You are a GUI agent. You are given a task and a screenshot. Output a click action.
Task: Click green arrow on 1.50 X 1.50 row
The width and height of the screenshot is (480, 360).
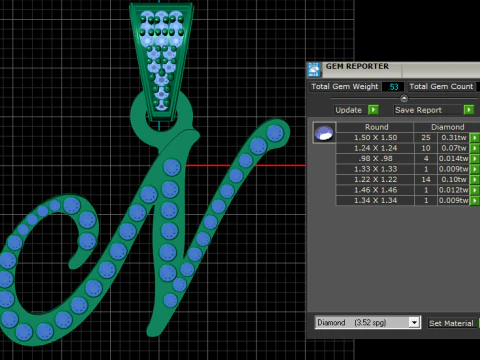[475, 138]
